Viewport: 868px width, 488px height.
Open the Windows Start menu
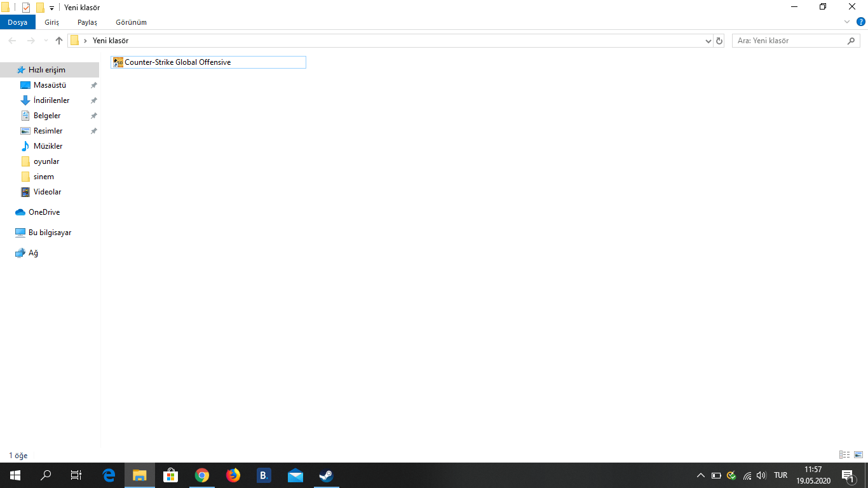pyautogui.click(x=15, y=475)
